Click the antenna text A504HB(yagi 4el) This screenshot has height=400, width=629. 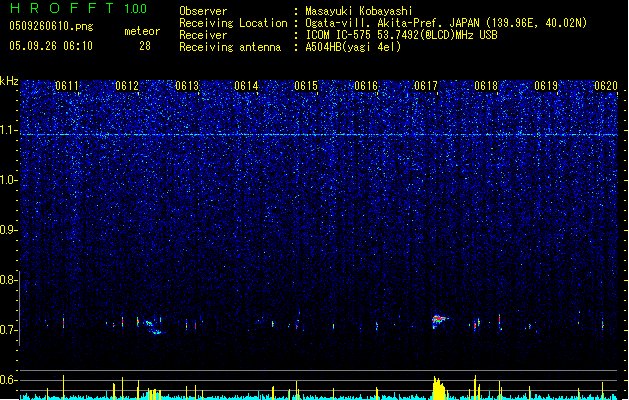pos(353,47)
